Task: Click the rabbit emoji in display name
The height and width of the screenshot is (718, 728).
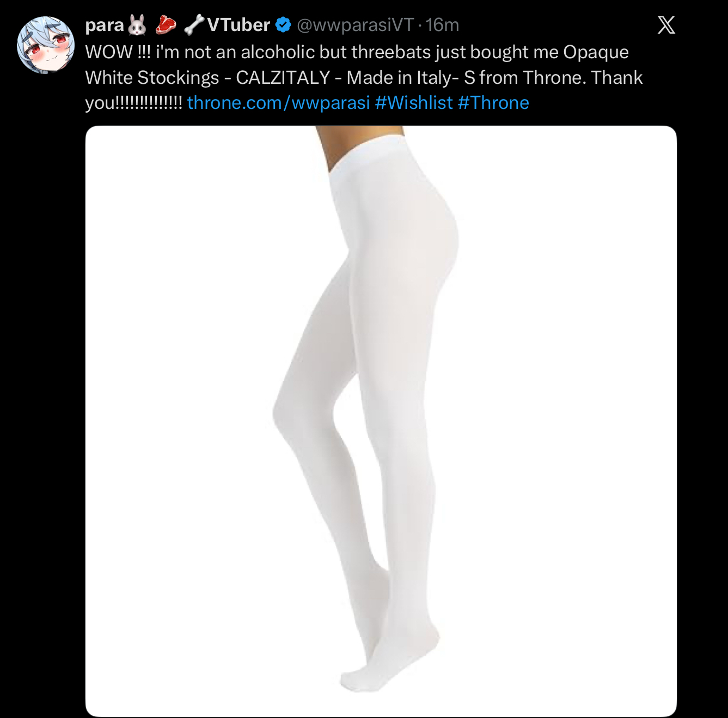Action: click(x=137, y=25)
